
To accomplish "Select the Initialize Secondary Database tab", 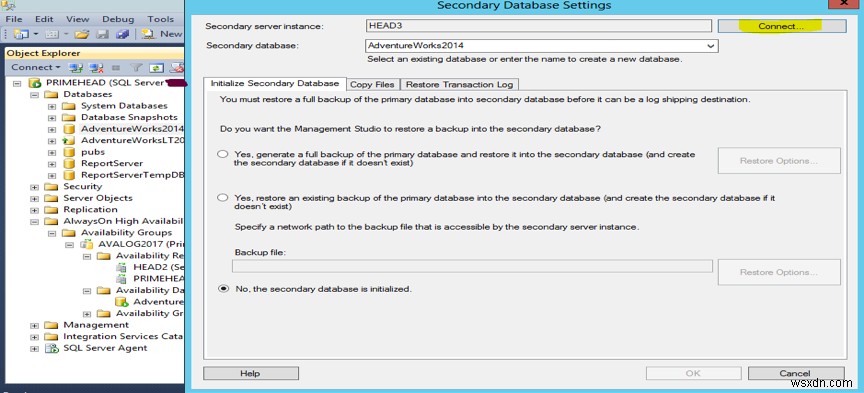I will [275, 83].
